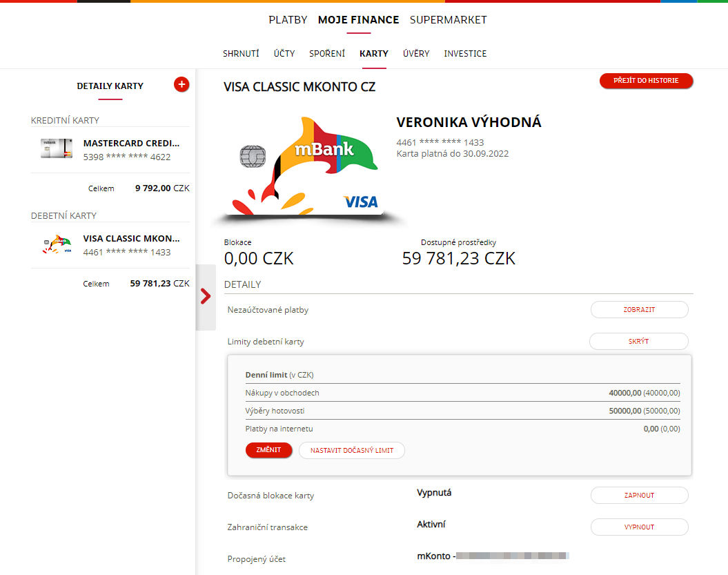
Task: Show unbilled payments with ZOBRAZIT
Action: pyautogui.click(x=639, y=310)
